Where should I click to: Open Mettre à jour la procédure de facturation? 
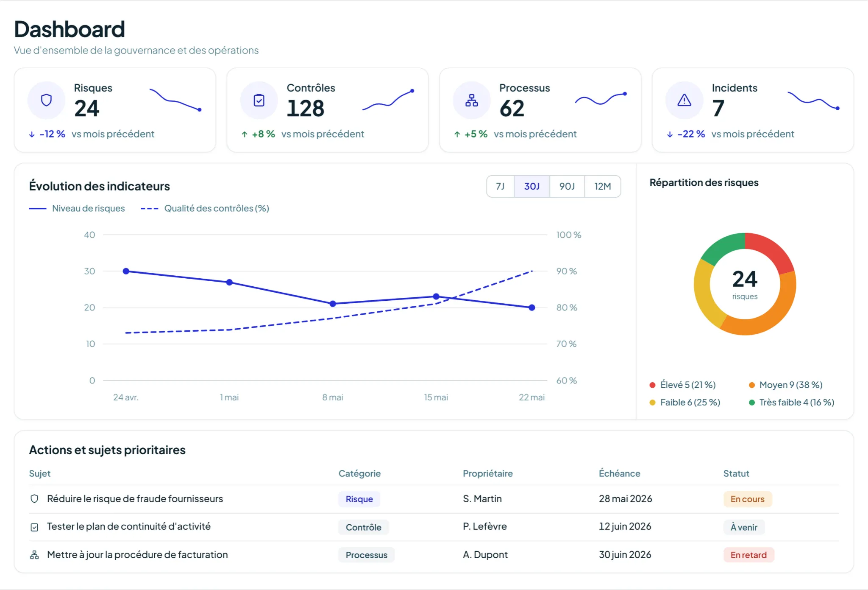click(x=137, y=555)
